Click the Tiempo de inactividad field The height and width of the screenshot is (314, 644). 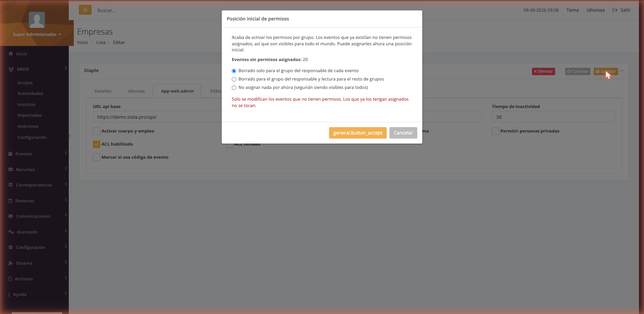pos(553,117)
